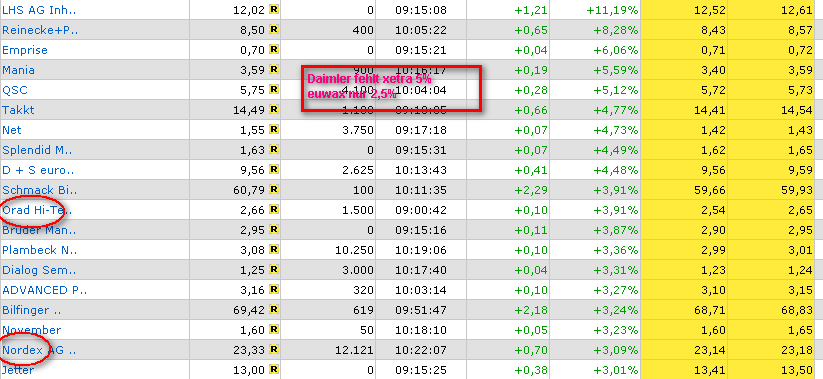Click the R icon in the November row
This screenshot has width=823, height=379.
pyautogui.click(x=273, y=330)
